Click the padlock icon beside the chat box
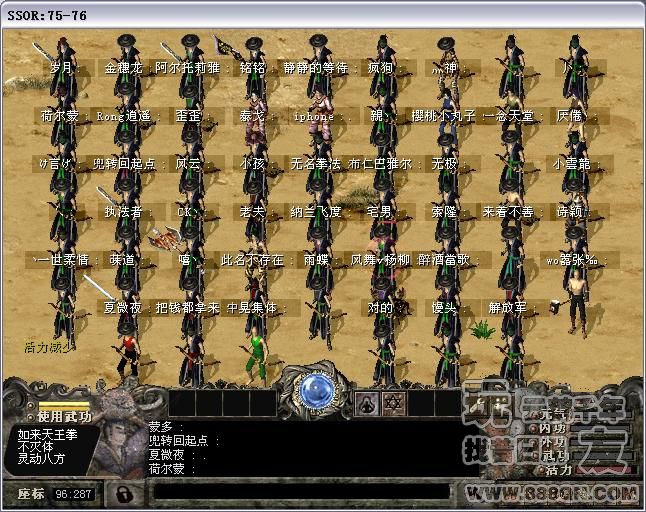This screenshot has width=646, height=512. (x=124, y=494)
